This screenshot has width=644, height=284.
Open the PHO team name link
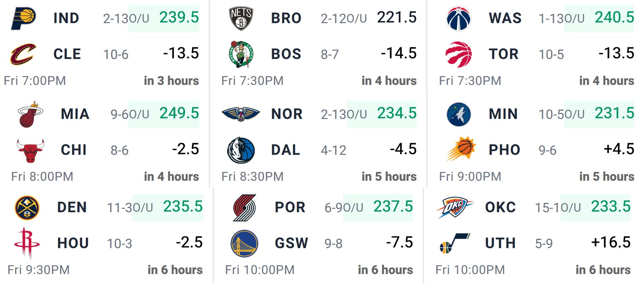point(504,150)
